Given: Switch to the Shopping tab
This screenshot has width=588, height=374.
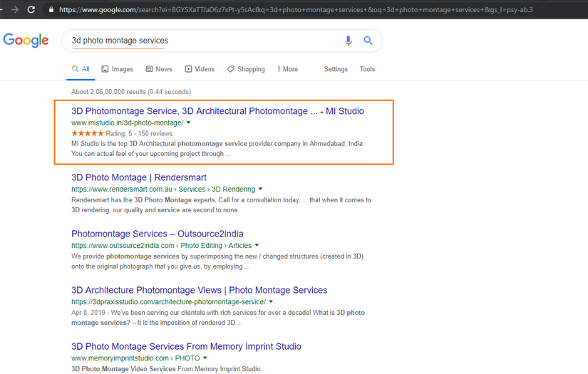Looking at the screenshot, I should (x=246, y=69).
